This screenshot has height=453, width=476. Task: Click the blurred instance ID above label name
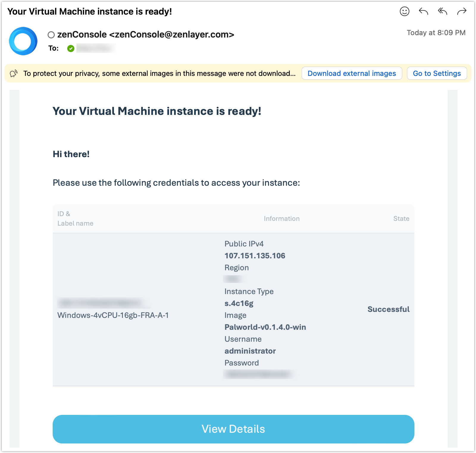pyautogui.click(x=103, y=303)
